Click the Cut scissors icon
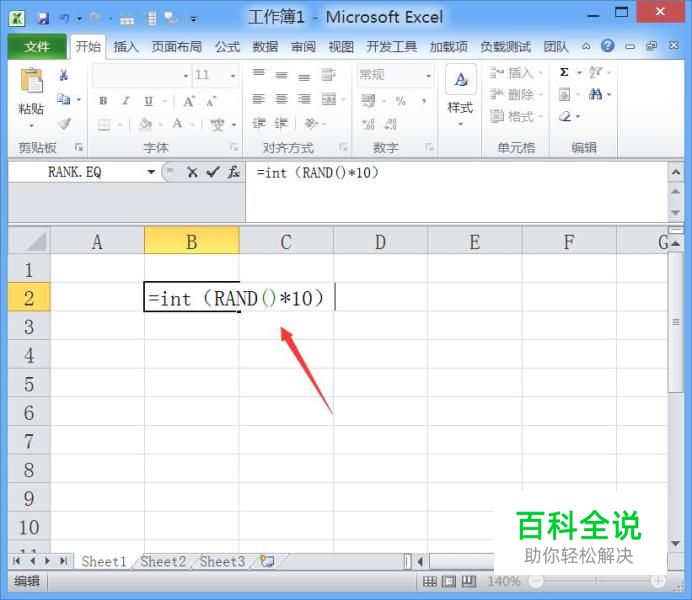Screen dimensions: 692x600 click(x=64, y=75)
